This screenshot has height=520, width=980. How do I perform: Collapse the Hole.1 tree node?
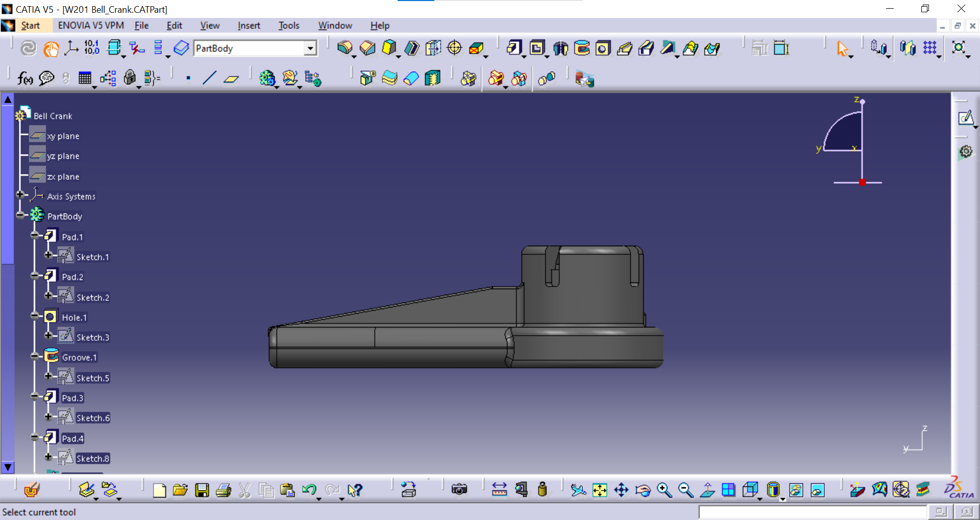35,316
